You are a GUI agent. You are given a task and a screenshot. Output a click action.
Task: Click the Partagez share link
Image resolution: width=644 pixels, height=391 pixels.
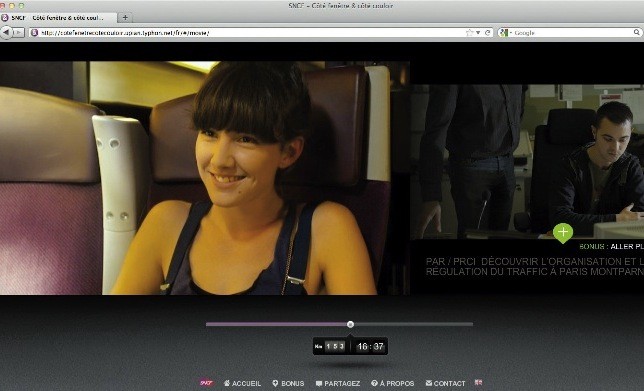338,383
